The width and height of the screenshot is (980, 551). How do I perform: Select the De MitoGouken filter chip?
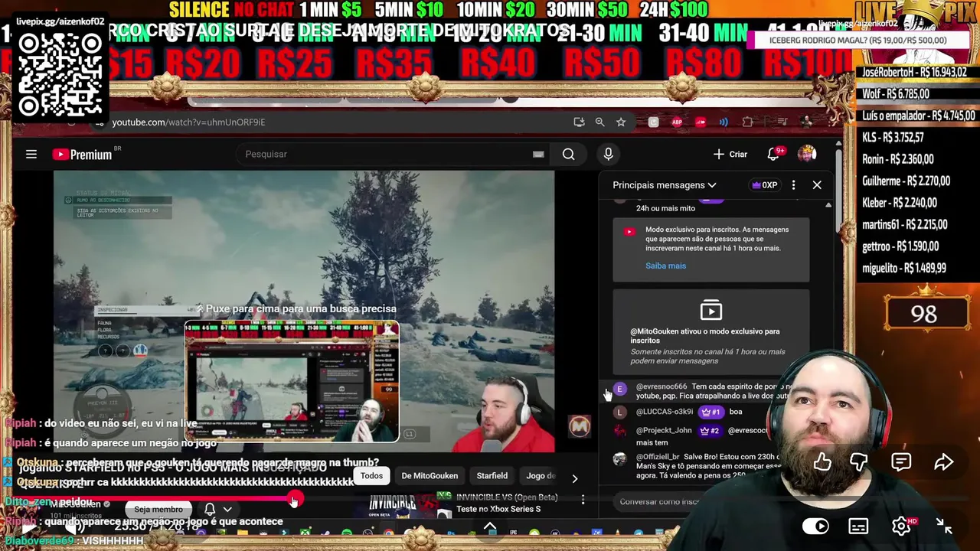pyautogui.click(x=430, y=476)
